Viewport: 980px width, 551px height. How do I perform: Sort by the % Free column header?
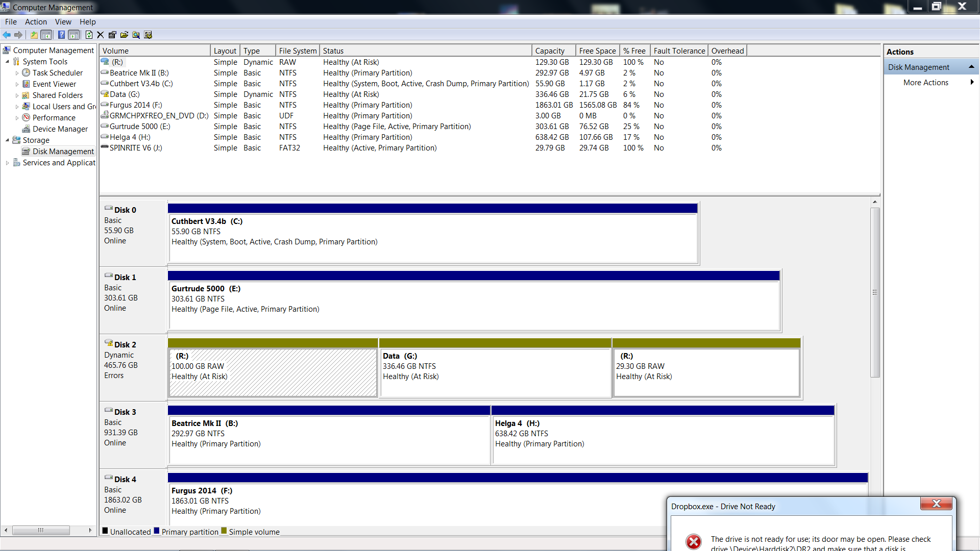pos(635,51)
